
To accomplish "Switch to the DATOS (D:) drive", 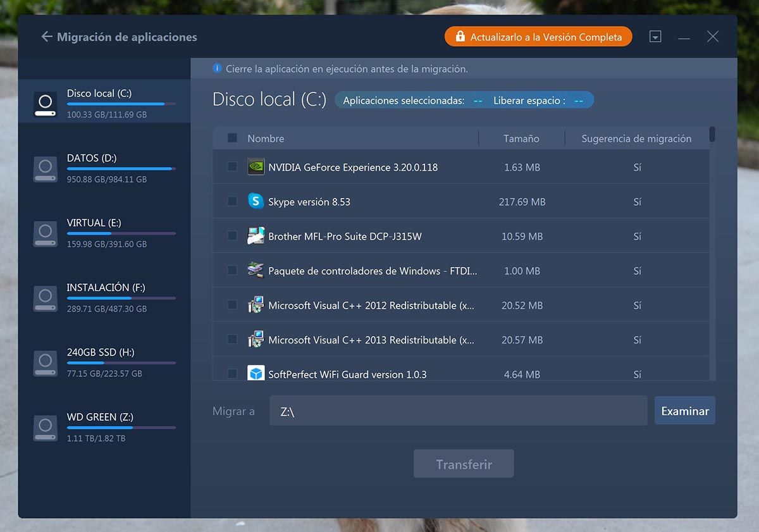I will point(104,169).
